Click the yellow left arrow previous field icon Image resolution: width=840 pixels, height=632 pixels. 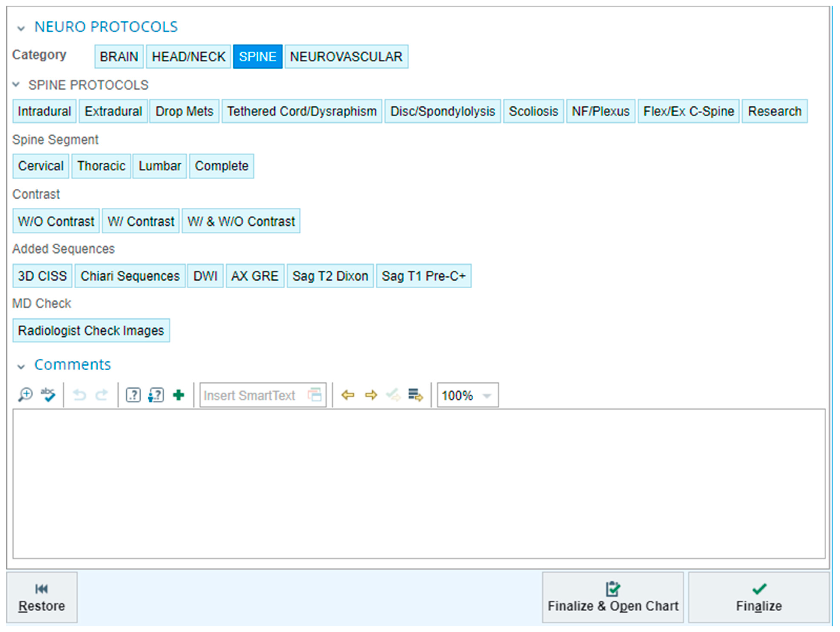[x=348, y=395]
